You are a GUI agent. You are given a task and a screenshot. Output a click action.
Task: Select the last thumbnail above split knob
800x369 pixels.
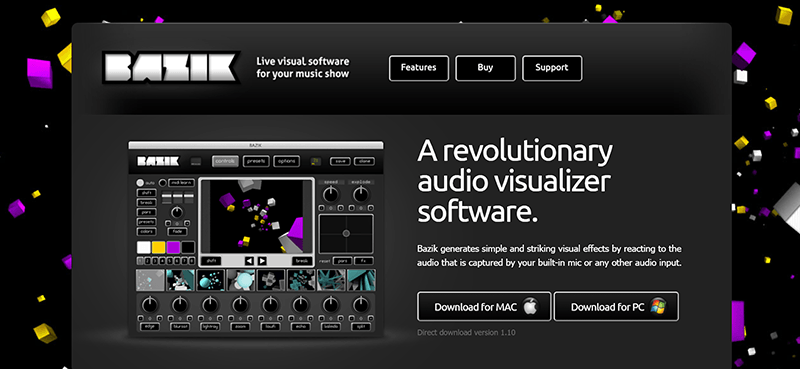[361, 280]
